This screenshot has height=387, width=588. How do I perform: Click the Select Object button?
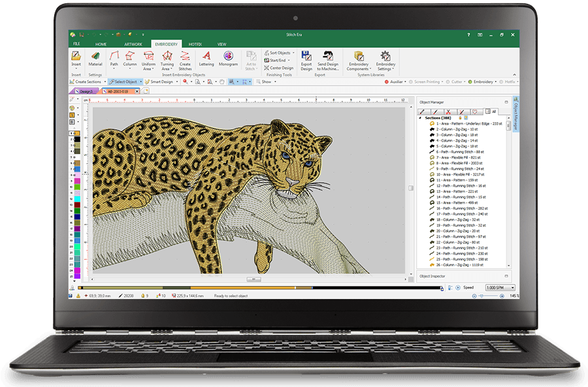pos(123,82)
